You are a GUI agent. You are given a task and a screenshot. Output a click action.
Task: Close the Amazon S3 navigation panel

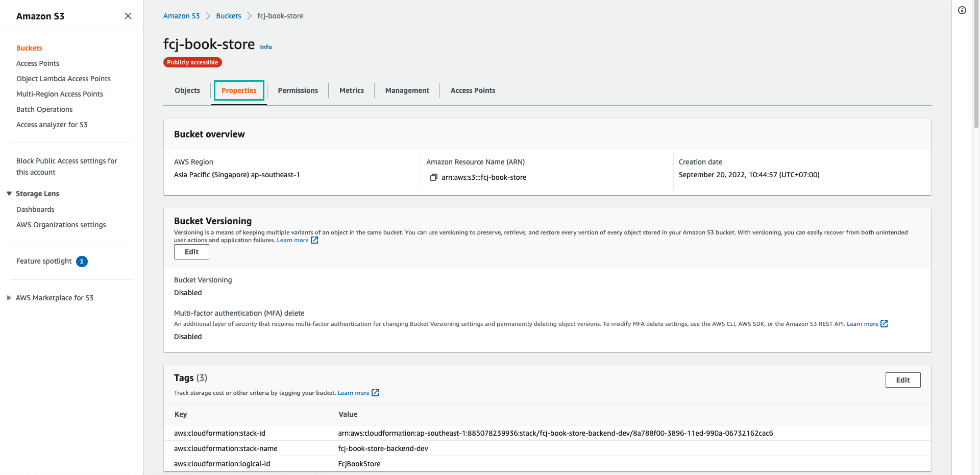(x=128, y=16)
